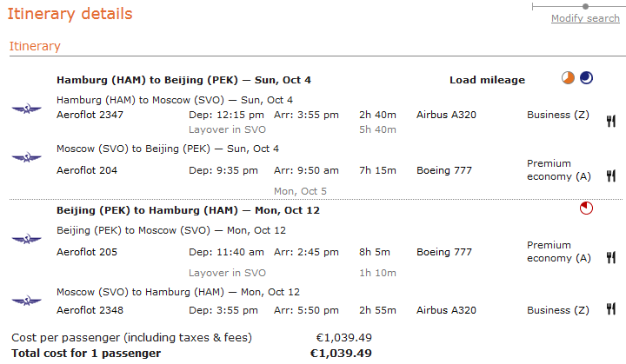Click the progress slider knob above Modify search

coord(585,6)
